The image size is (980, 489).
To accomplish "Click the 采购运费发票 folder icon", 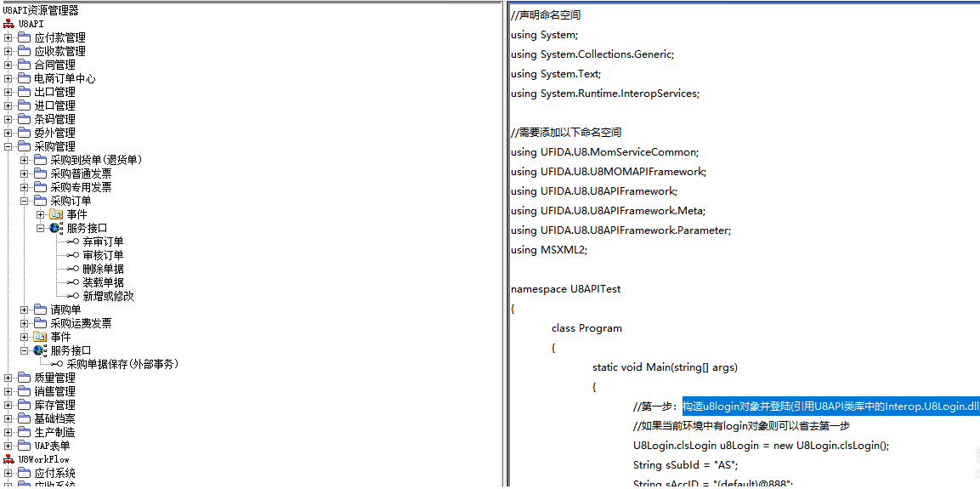I will [40, 323].
